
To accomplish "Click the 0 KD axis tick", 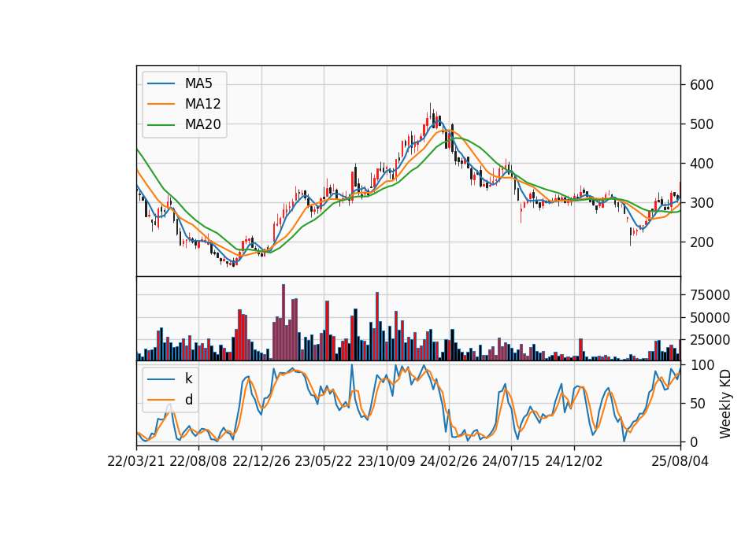I will (x=694, y=441).
